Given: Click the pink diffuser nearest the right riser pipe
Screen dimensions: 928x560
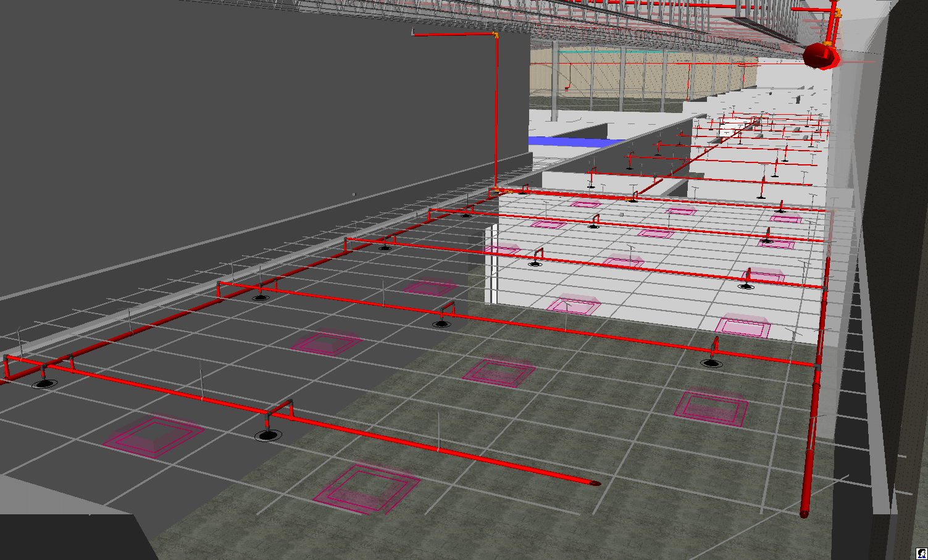Looking at the screenshot, I should tap(711, 408).
